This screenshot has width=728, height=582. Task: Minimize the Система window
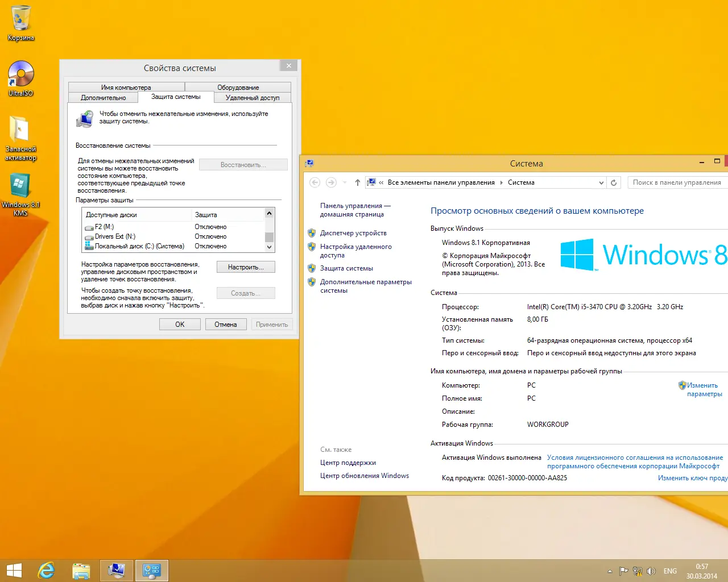(702, 163)
